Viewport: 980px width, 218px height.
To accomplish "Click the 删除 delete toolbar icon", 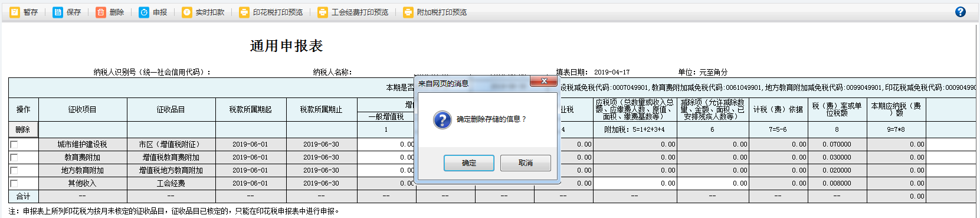I will point(101,12).
